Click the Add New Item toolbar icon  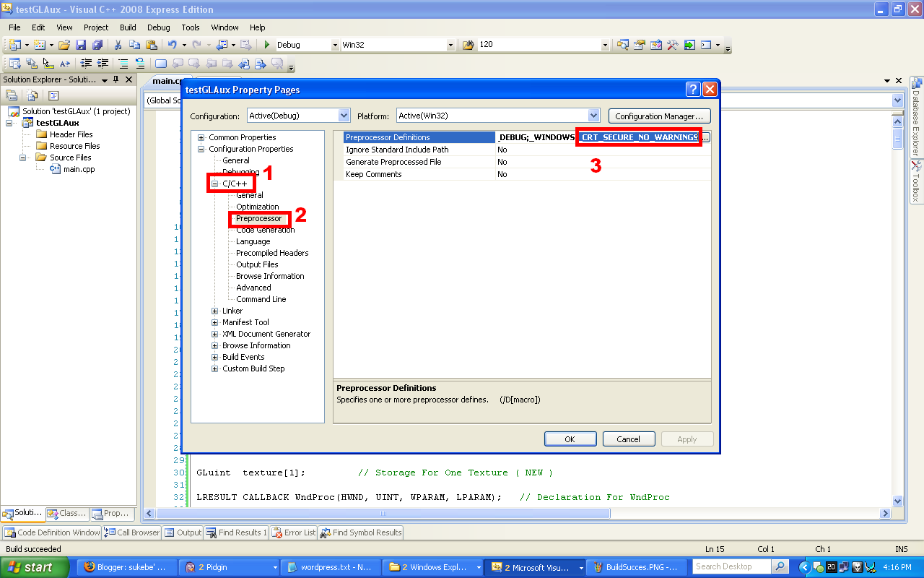(x=39, y=45)
